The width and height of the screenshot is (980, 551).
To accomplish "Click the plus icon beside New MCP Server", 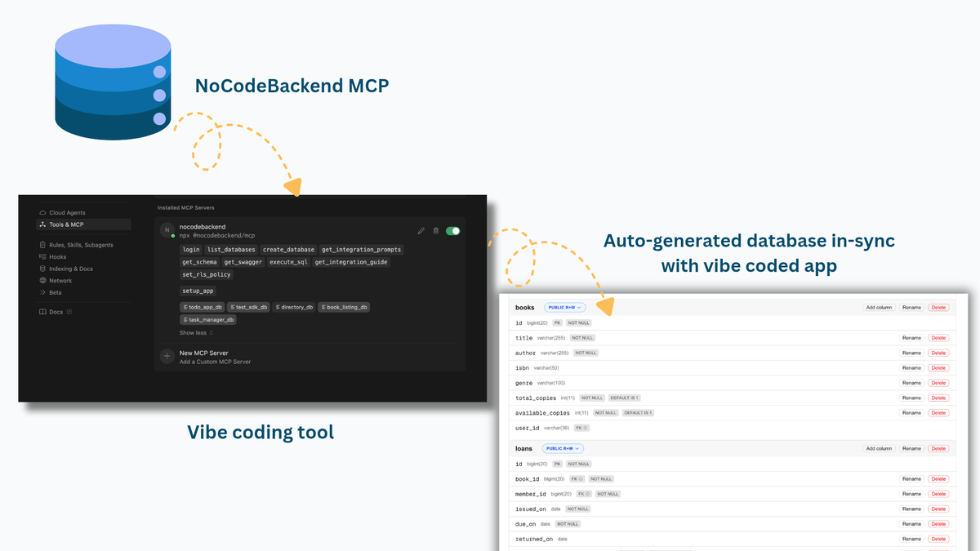I will [167, 355].
